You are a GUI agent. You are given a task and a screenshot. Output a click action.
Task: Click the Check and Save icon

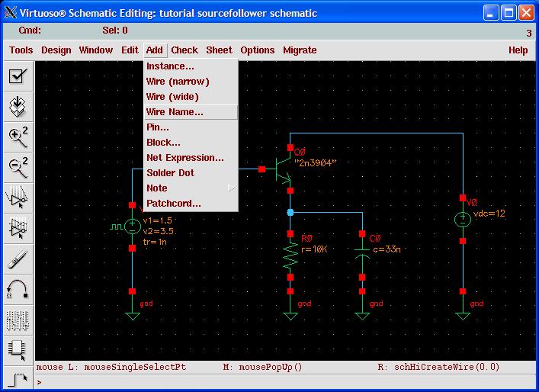coord(18,76)
